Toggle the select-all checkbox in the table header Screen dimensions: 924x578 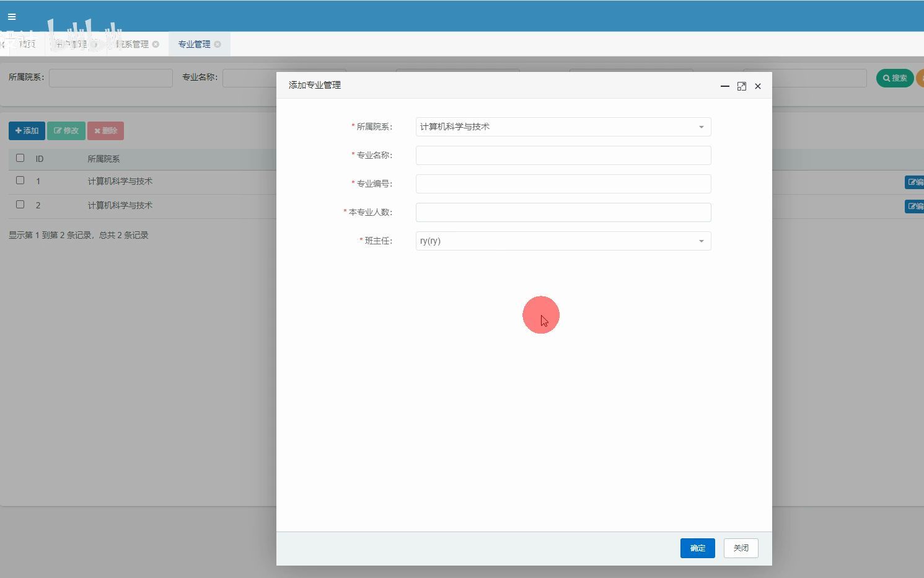click(x=20, y=158)
